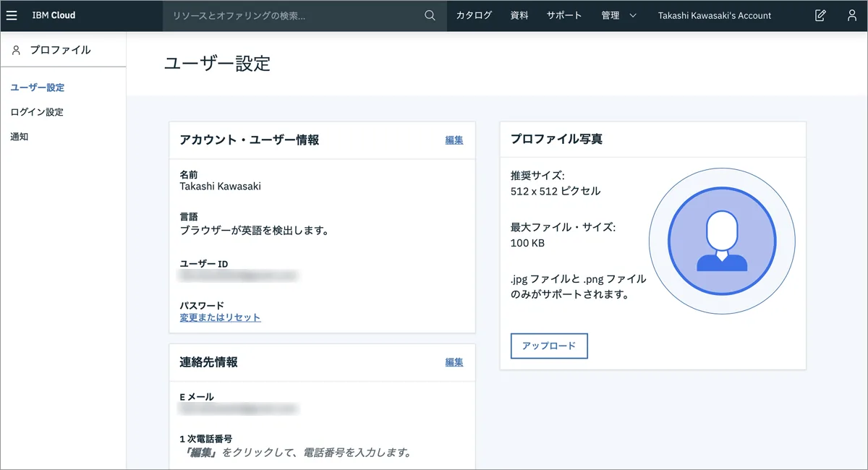Click the 変更またはリセット password link

point(220,317)
